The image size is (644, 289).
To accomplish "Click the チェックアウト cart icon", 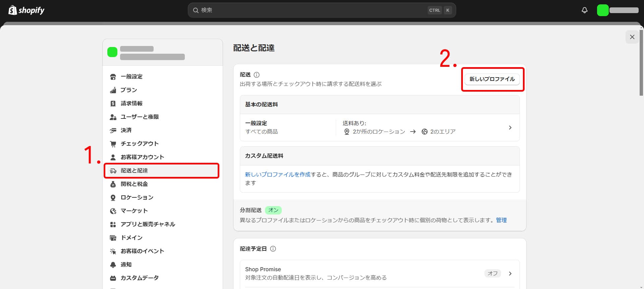I will (x=113, y=144).
